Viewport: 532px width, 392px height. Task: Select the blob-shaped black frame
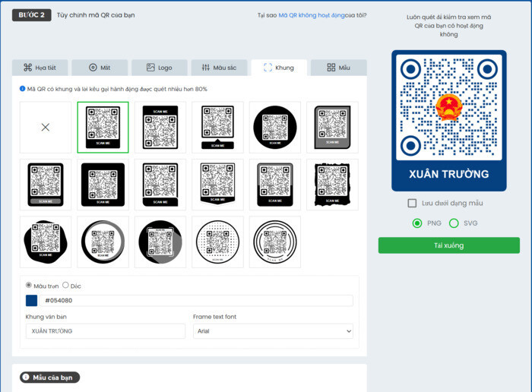(46, 242)
